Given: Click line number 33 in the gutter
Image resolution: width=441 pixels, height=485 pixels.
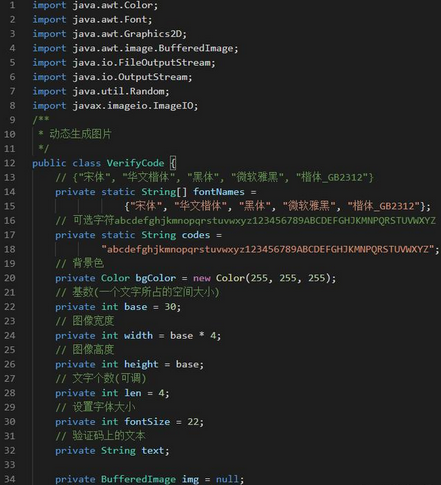Looking at the screenshot, I should pos(10,465).
